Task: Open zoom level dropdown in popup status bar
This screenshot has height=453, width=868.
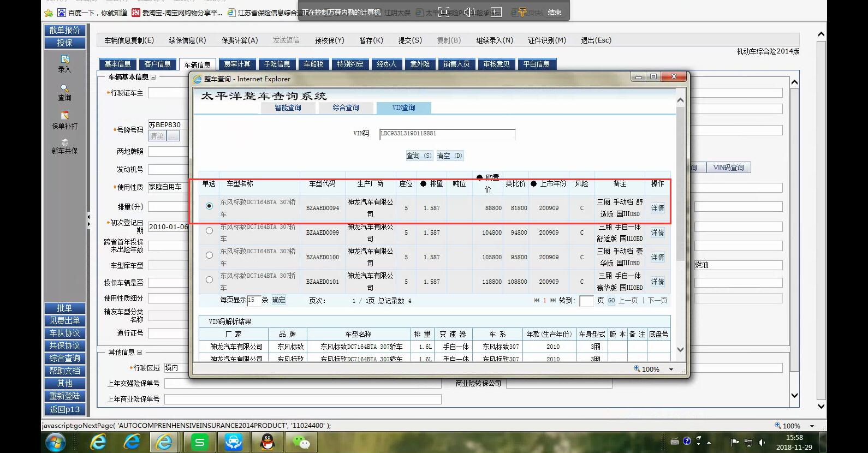Action: click(x=671, y=369)
